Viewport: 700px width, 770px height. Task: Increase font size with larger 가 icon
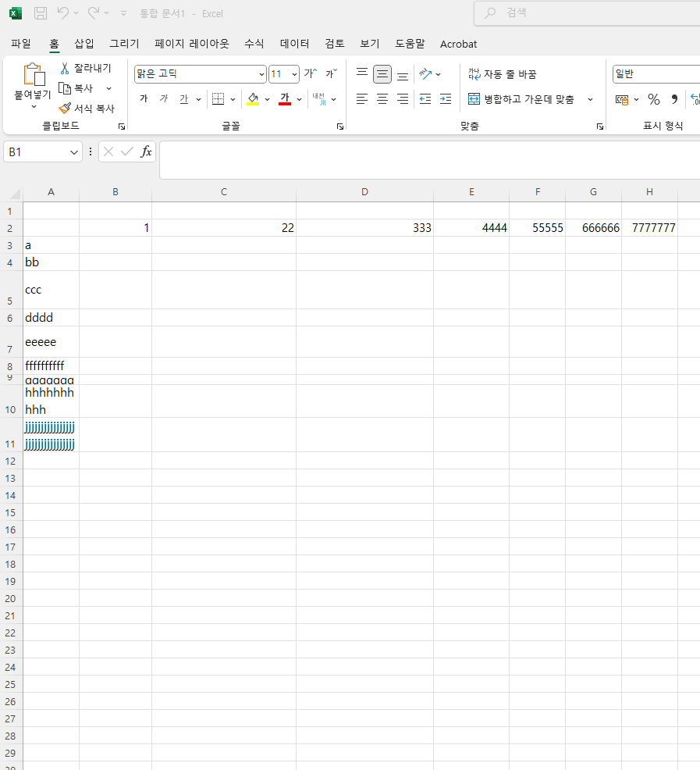(x=311, y=73)
